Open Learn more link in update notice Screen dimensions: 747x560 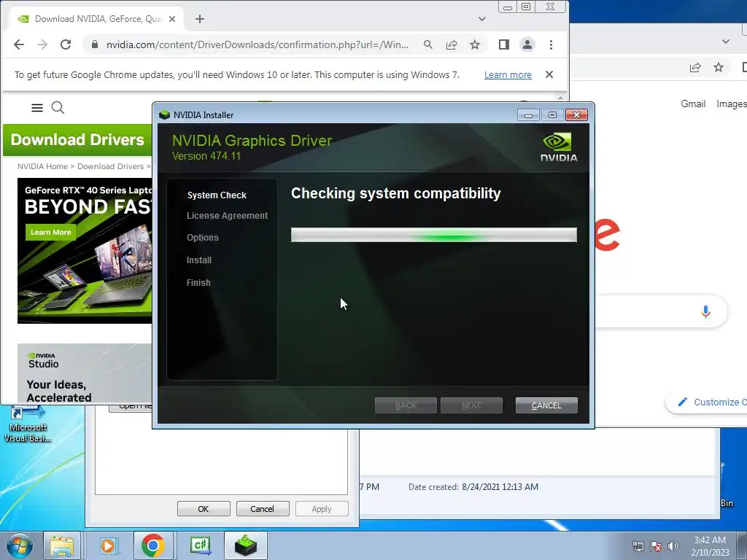tap(508, 75)
